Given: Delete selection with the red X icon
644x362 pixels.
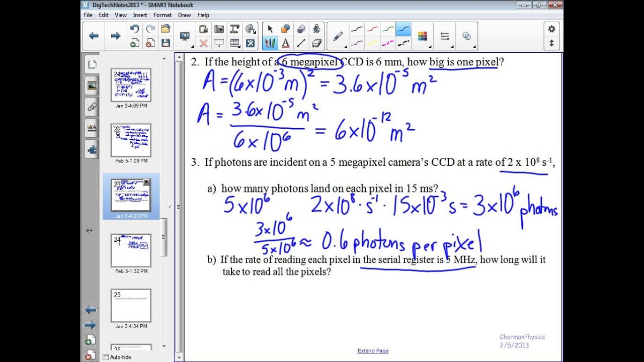Looking at the screenshot, I should click(203, 43).
